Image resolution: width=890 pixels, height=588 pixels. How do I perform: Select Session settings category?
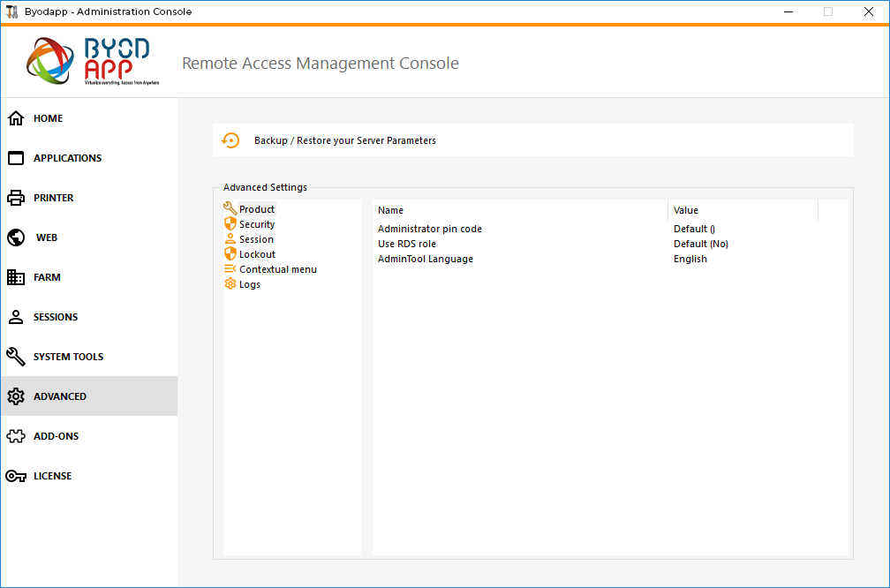click(x=256, y=239)
